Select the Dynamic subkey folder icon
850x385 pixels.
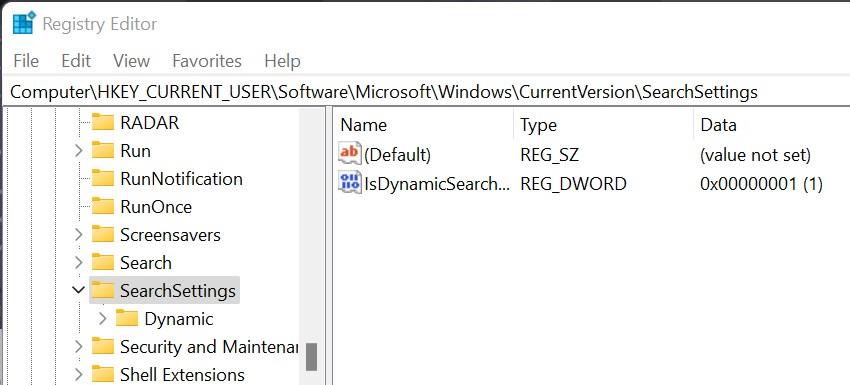point(127,318)
